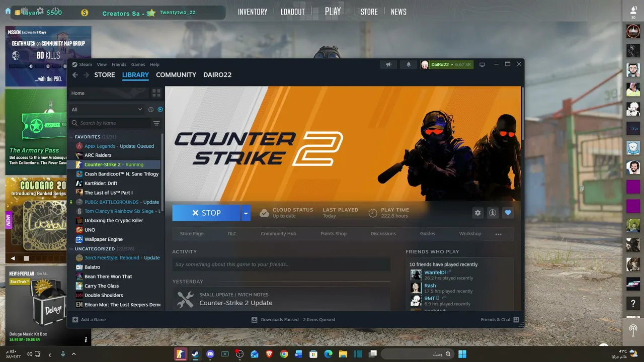Viewport: 644px width, 362px height.
Task: Open Downloads Paused status
Action: (x=293, y=319)
